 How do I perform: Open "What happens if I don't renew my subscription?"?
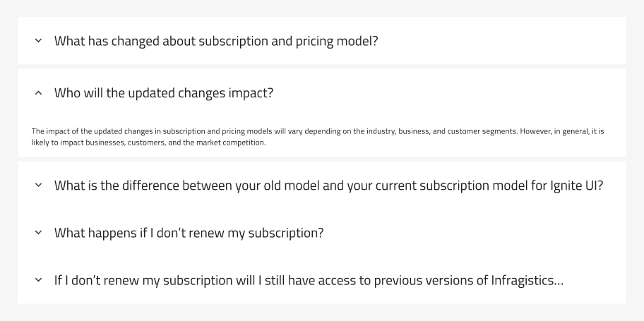[x=189, y=233]
